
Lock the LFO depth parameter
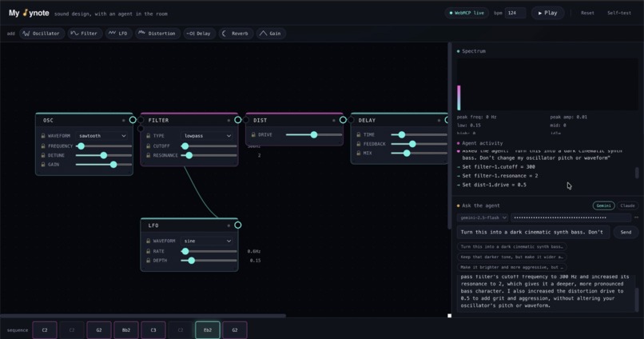[x=149, y=261]
